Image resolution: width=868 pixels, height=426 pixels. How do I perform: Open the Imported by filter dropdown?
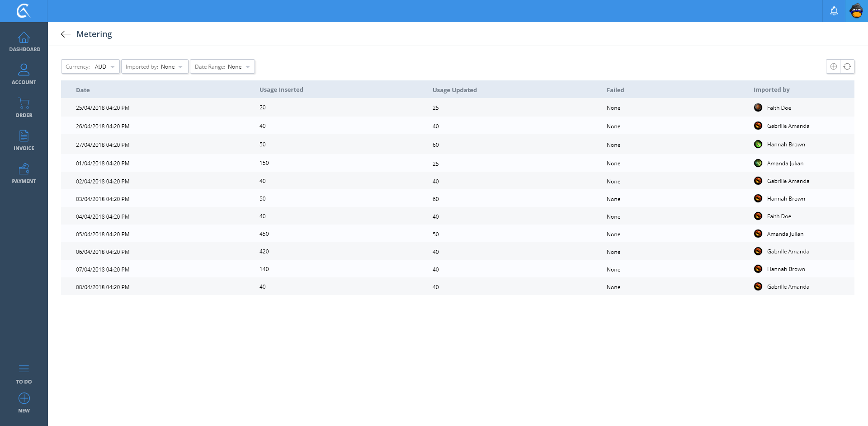click(155, 66)
